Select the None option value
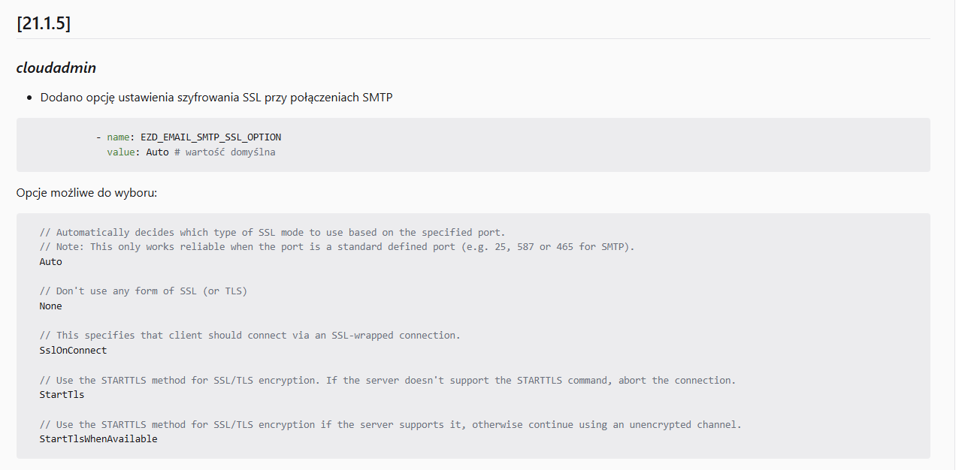 tap(51, 306)
